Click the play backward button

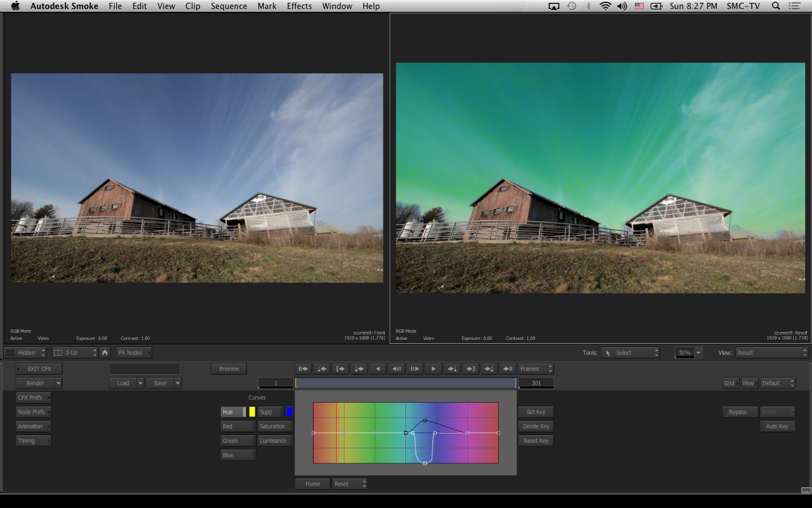378,369
